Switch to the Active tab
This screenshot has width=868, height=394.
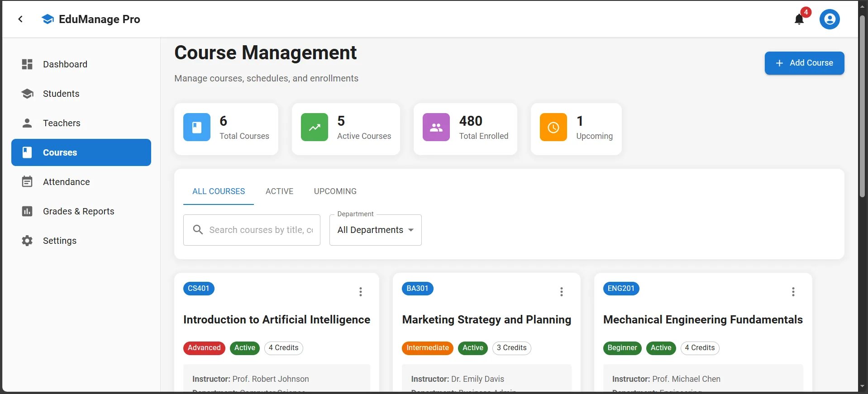pyautogui.click(x=279, y=191)
